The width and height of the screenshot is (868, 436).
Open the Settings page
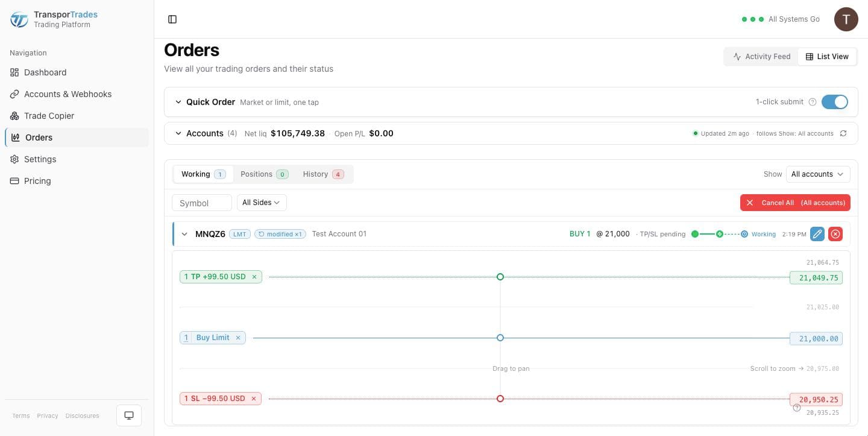point(77,159)
